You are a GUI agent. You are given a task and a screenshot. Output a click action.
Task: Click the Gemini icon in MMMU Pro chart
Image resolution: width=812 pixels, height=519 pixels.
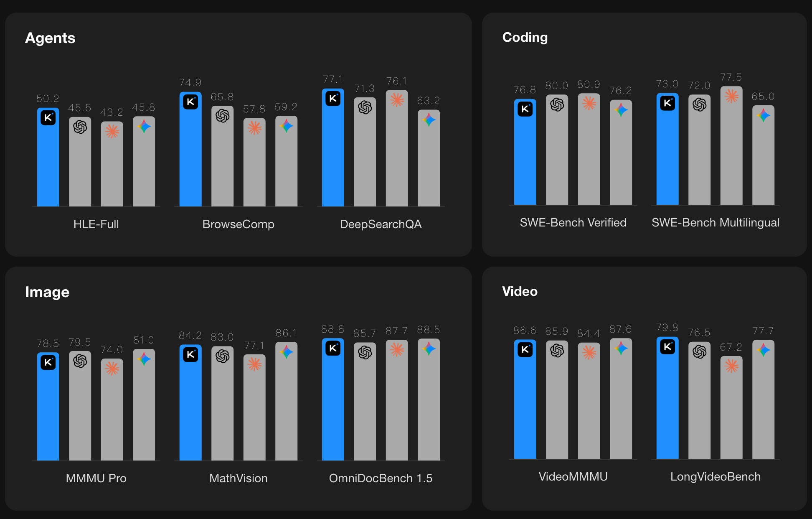pyautogui.click(x=144, y=359)
